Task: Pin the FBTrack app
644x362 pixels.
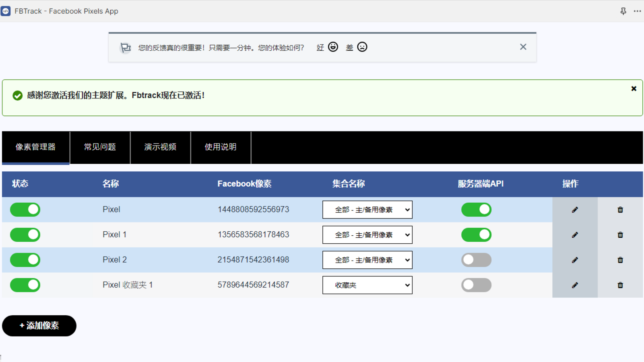Action: 623,11
